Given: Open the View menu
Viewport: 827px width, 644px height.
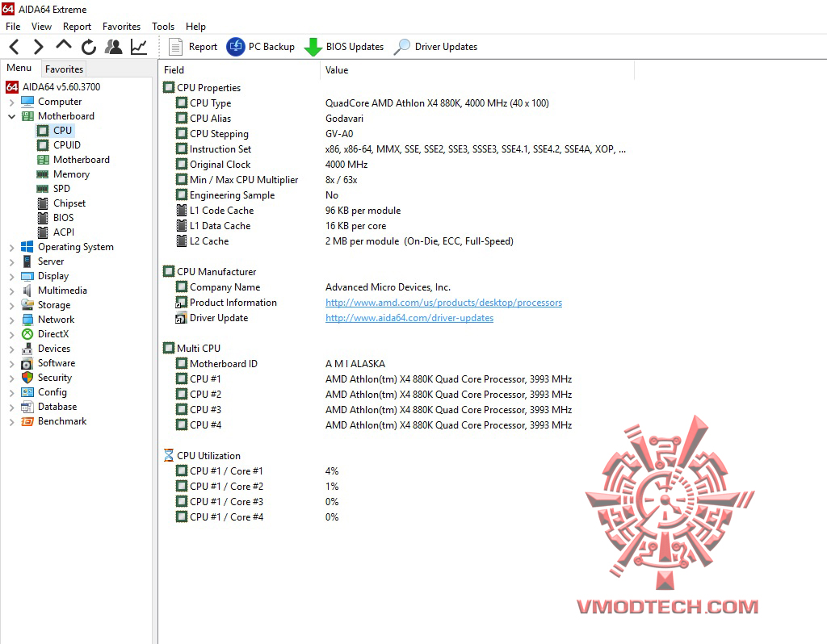Looking at the screenshot, I should tap(42, 27).
